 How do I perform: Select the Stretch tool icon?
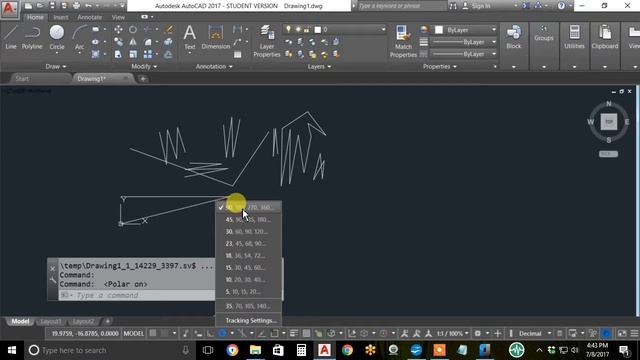[118, 54]
